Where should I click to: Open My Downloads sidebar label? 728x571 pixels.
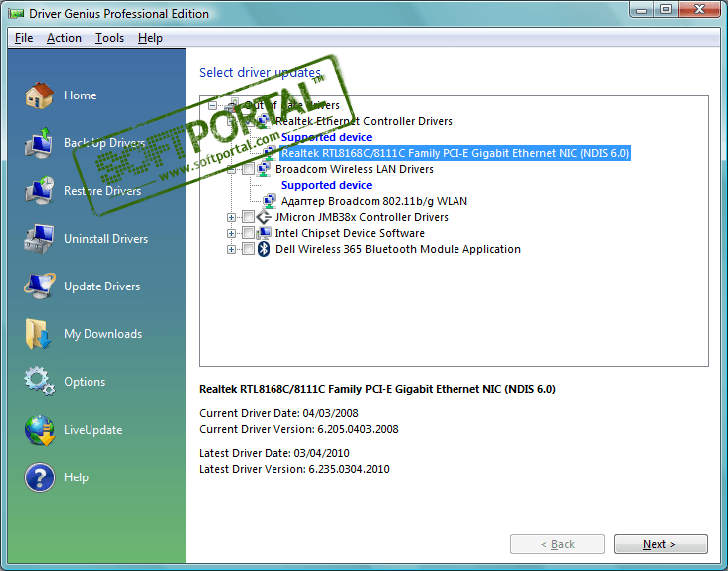click(x=103, y=334)
